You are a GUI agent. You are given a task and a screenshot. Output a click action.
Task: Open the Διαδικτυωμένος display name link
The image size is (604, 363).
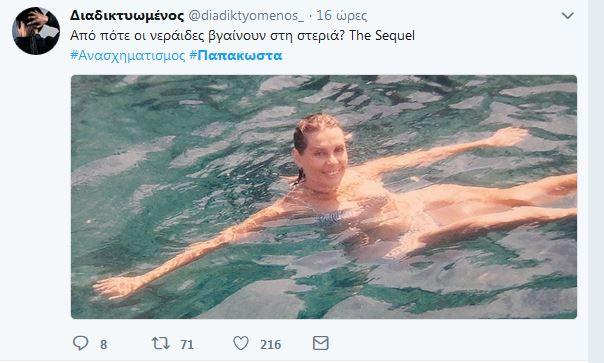[x=127, y=15]
